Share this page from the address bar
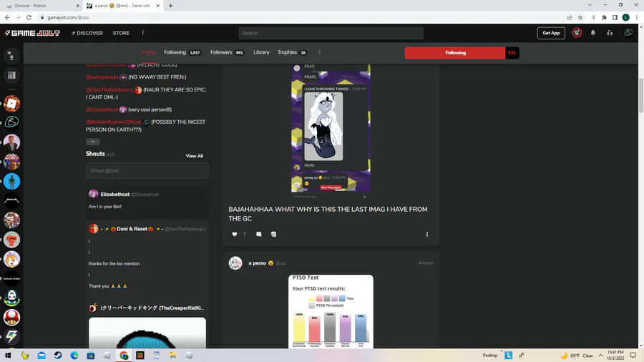The image size is (644, 362). click(x=570, y=17)
